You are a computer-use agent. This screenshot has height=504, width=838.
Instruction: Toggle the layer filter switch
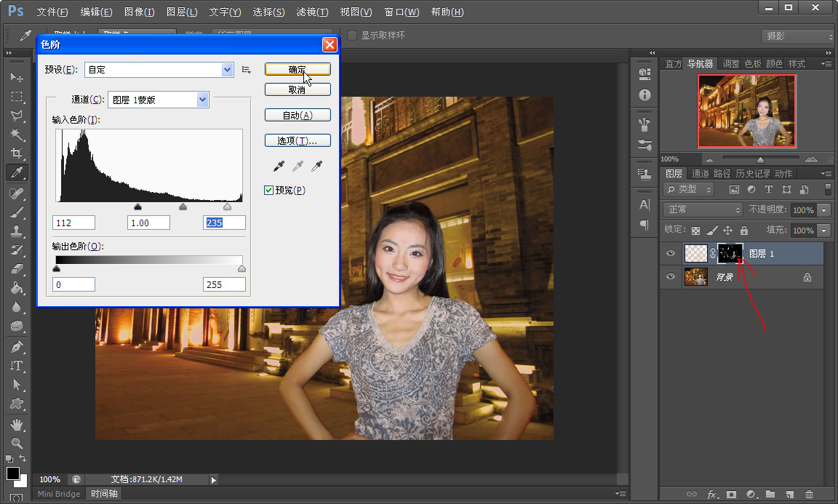(828, 189)
